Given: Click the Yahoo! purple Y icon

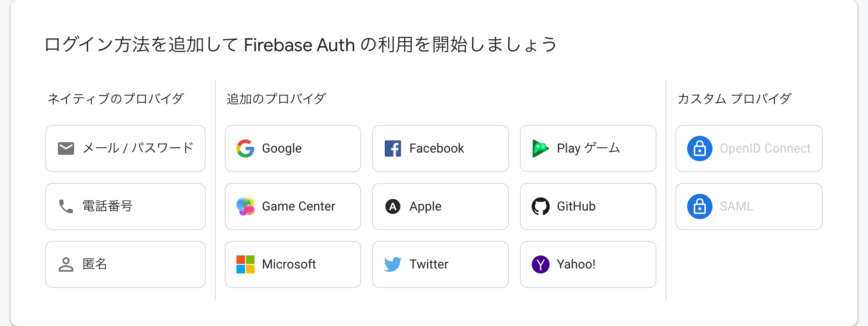Looking at the screenshot, I should 540,264.
